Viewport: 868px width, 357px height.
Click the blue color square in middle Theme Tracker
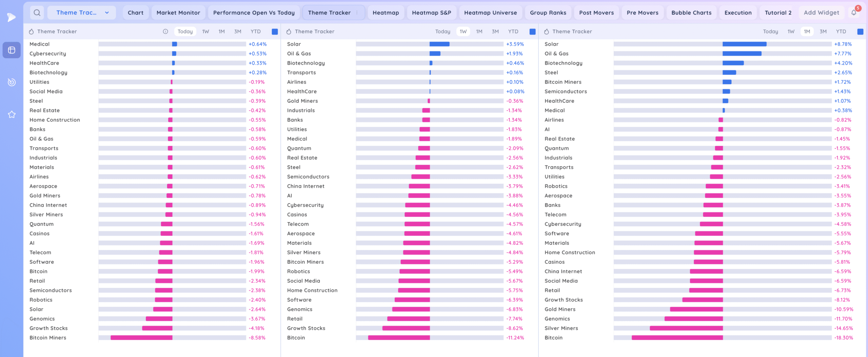pyautogui.click(x=533, y=32)
